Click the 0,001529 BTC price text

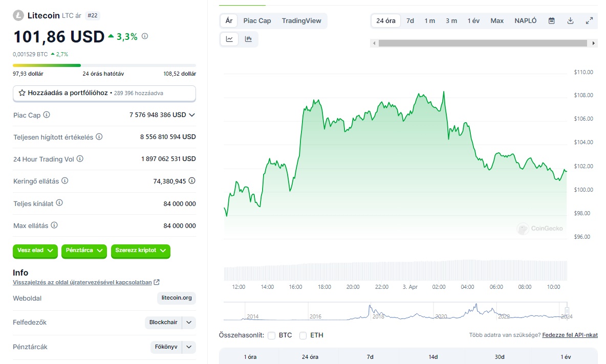click(30, 54)
